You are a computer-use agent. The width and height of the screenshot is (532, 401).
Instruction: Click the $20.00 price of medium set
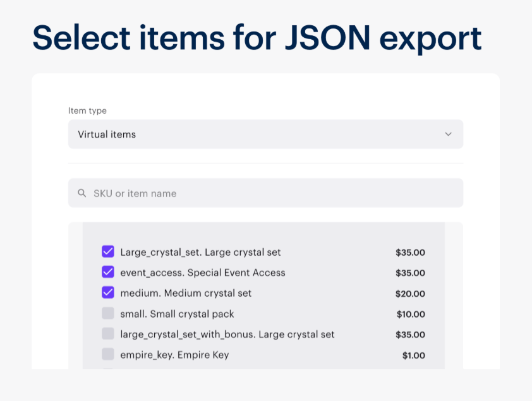[x=410, y=294]
